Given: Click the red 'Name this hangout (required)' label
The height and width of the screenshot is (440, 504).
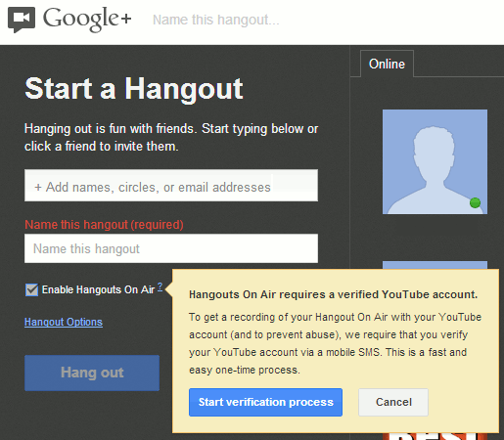Looking at the screenshot, I should 104,225.
